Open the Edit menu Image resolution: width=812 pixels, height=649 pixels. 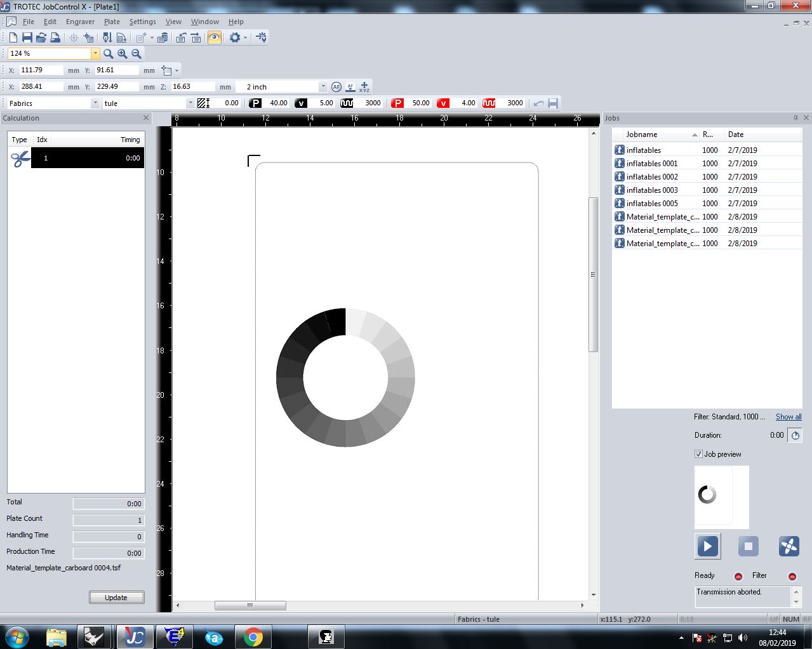50,22
